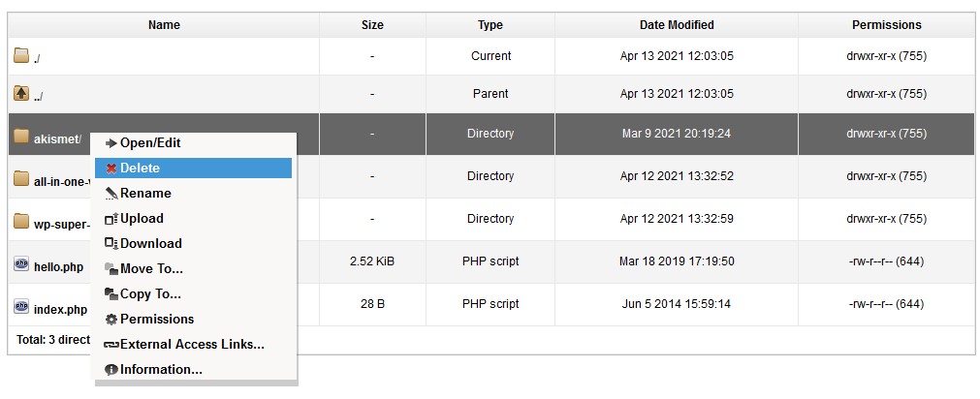Select Download from the context menu
The width and height of the screenshot is (980, 399).
(x=193, y=243)
